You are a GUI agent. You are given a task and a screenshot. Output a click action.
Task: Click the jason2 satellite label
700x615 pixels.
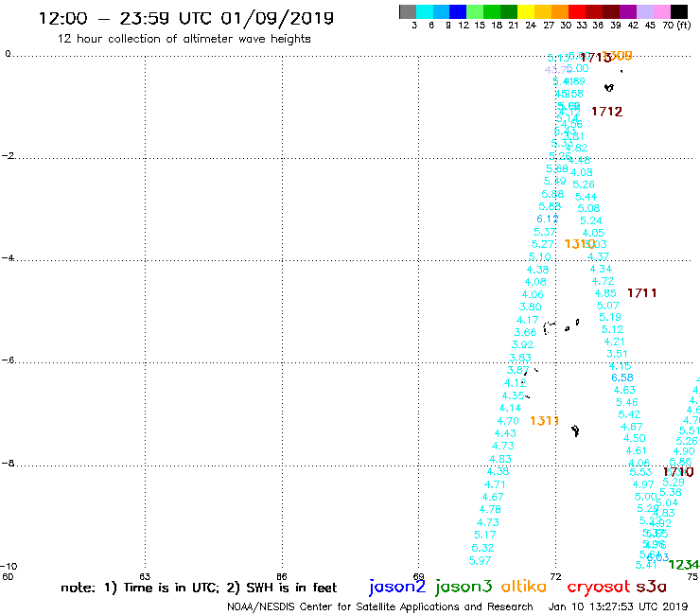[397, 587]
